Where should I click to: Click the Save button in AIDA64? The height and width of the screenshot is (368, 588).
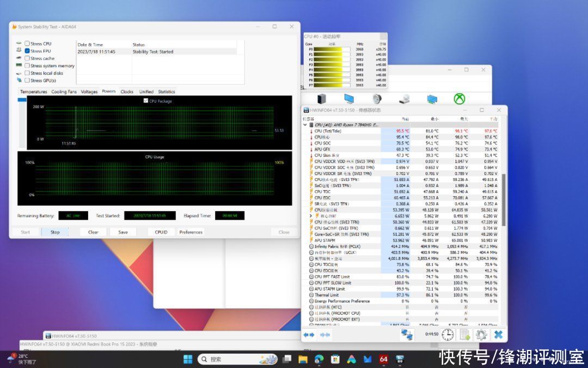[123, 232]
